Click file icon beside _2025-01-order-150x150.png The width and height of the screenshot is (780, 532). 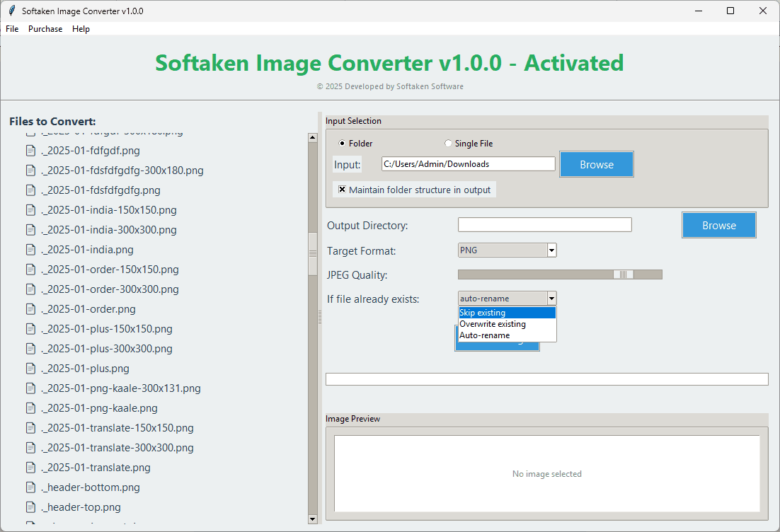tap(31, 270)
